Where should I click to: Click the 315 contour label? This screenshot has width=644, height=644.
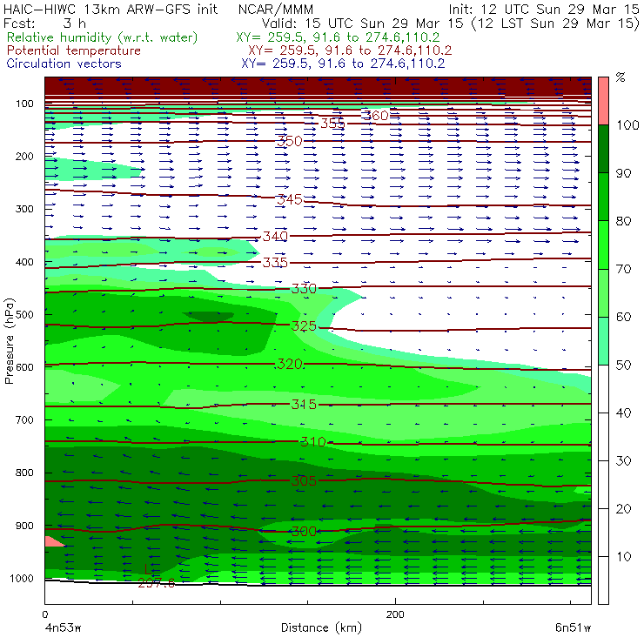click(304, 405)
